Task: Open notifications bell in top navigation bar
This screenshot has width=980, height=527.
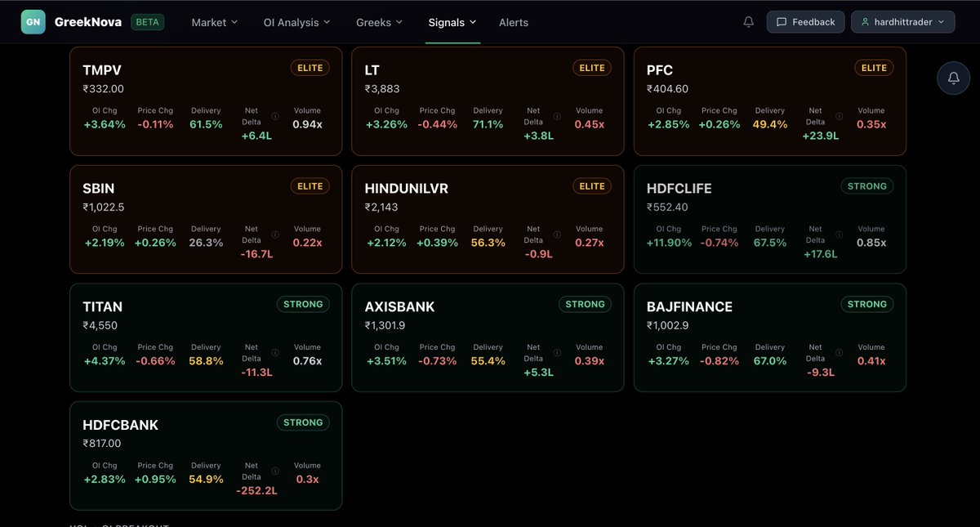Action: click(749, 22)
